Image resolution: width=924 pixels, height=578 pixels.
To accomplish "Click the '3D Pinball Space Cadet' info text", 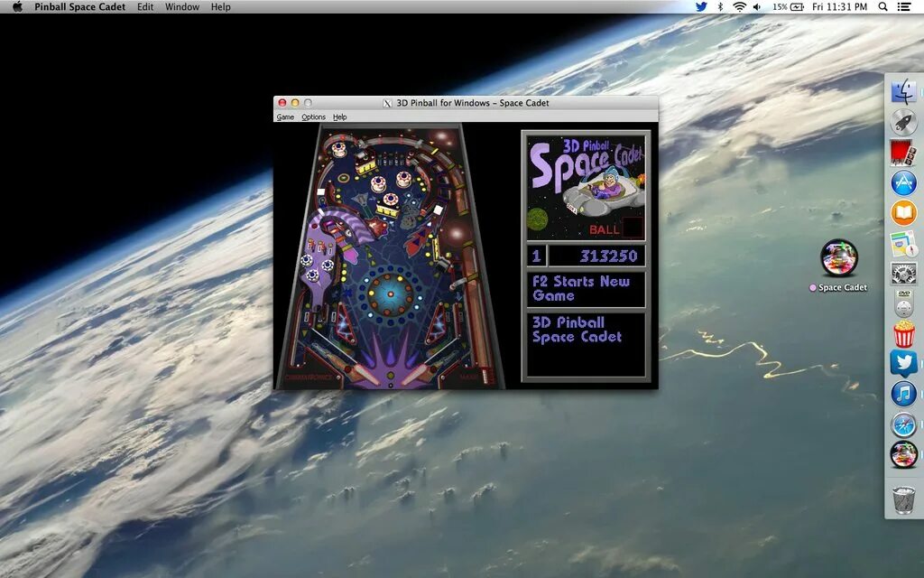I will [577, 330].
